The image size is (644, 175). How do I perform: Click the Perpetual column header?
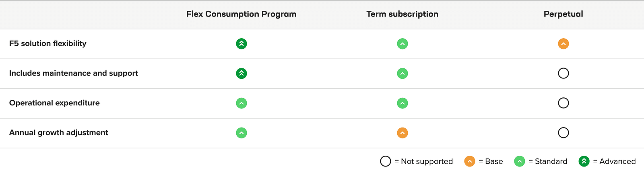coord(563,14)
